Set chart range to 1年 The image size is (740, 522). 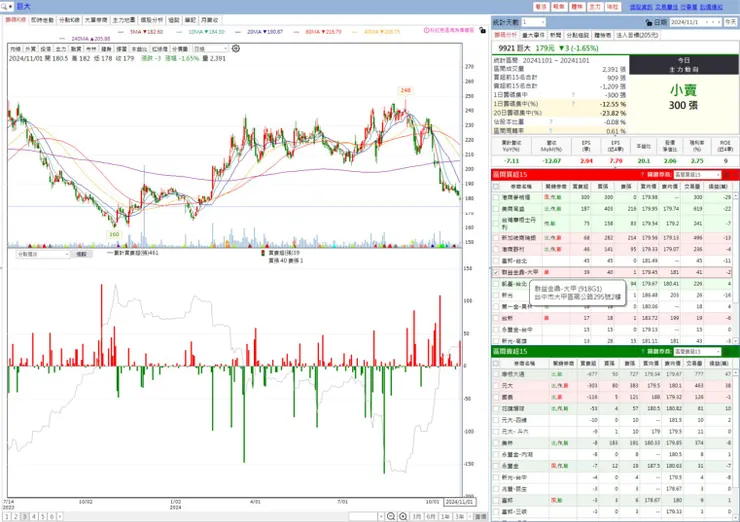(445, 517)
